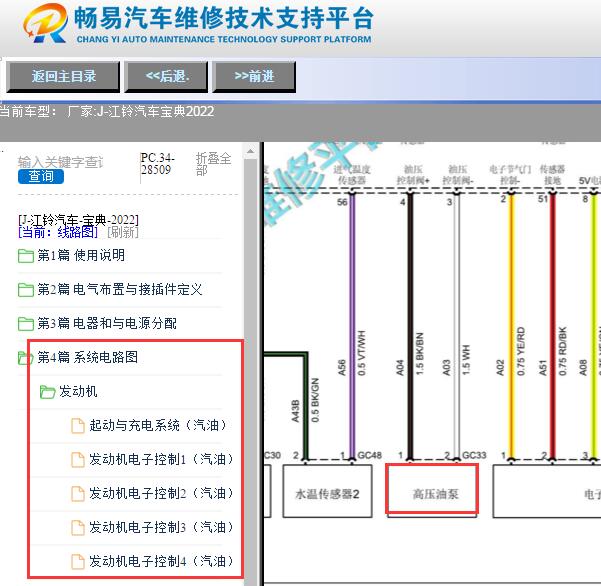The width and height of the screenshot is (601, 586).
Task: Click open-folder icon beside 第4篇 系统电路图
Action: (x=26, y=358)
